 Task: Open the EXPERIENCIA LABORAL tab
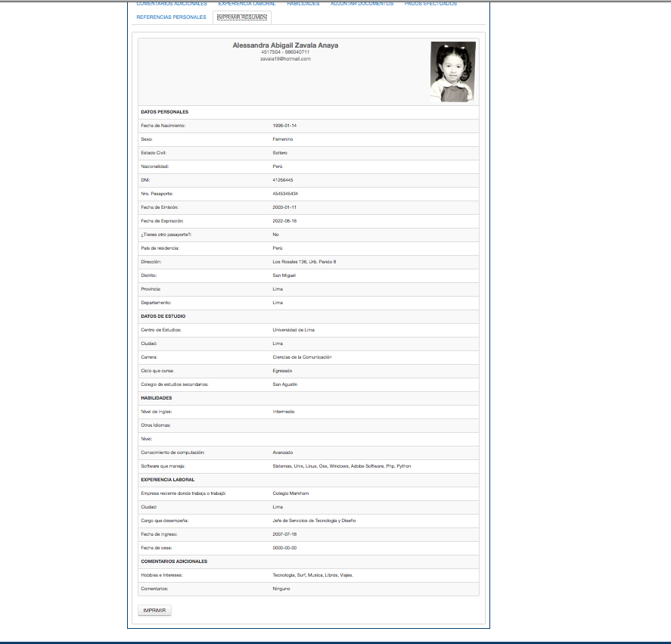pyautogui.click(x=247, y=4)
